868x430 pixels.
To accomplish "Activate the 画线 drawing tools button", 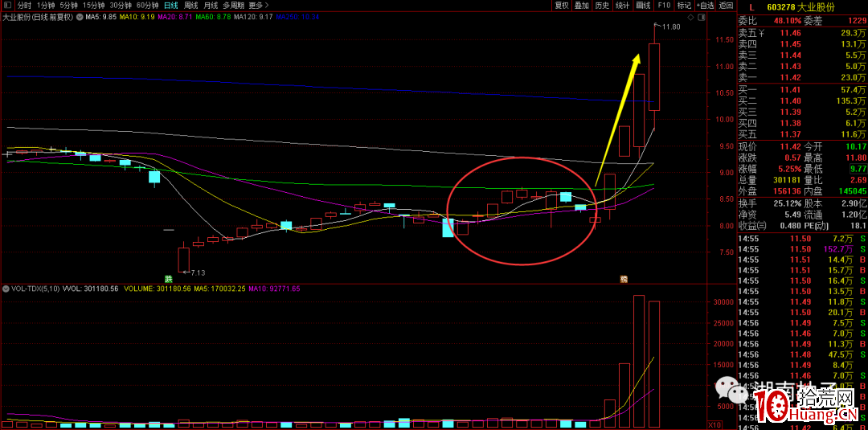I will (x=643, y=6).
